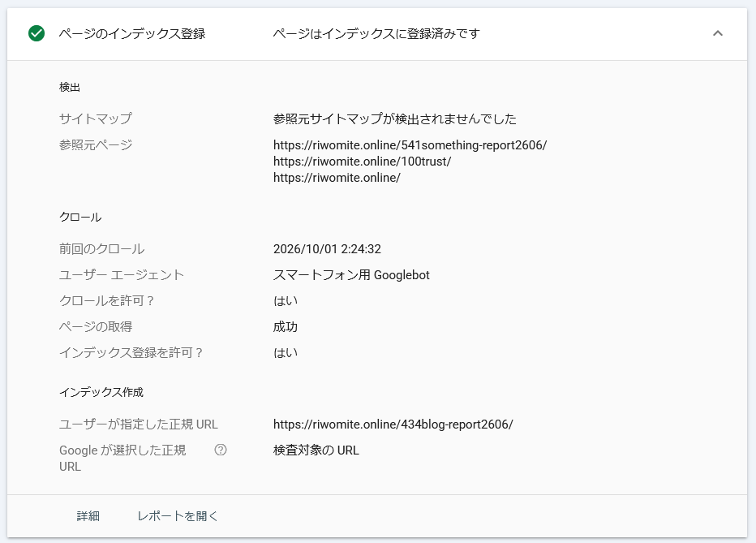The image size is (756, 543).
Task: Click the 成功 value
Action: point(286,327)
